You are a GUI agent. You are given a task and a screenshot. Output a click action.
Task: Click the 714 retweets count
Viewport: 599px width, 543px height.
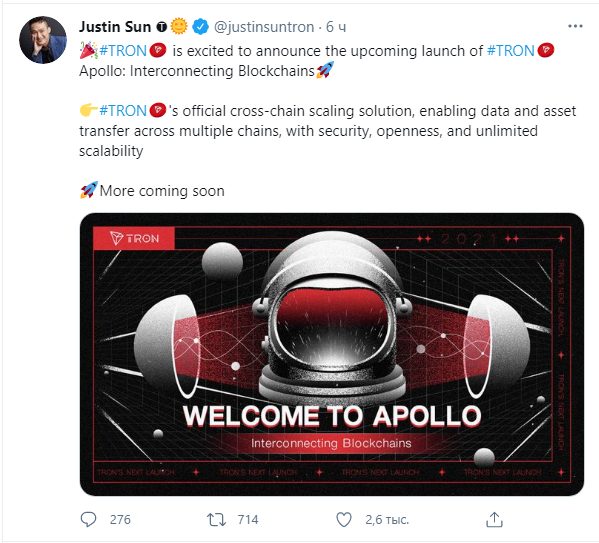point(248,520)
